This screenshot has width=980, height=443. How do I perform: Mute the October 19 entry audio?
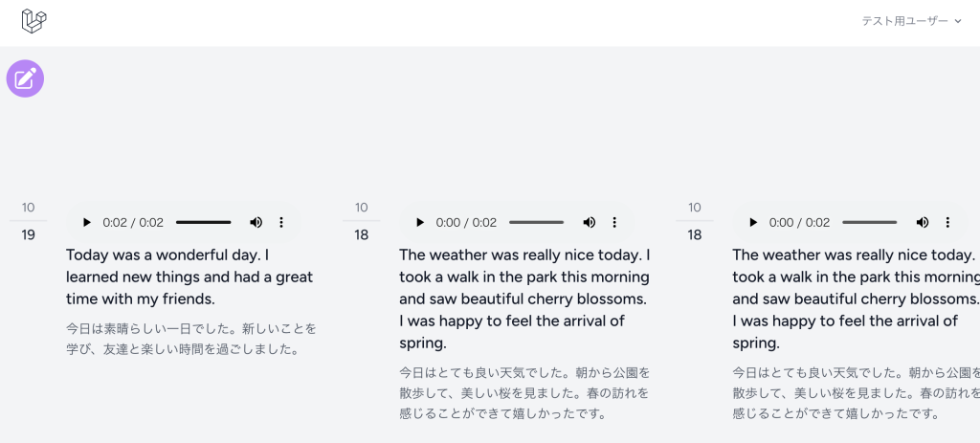point(256,222)
